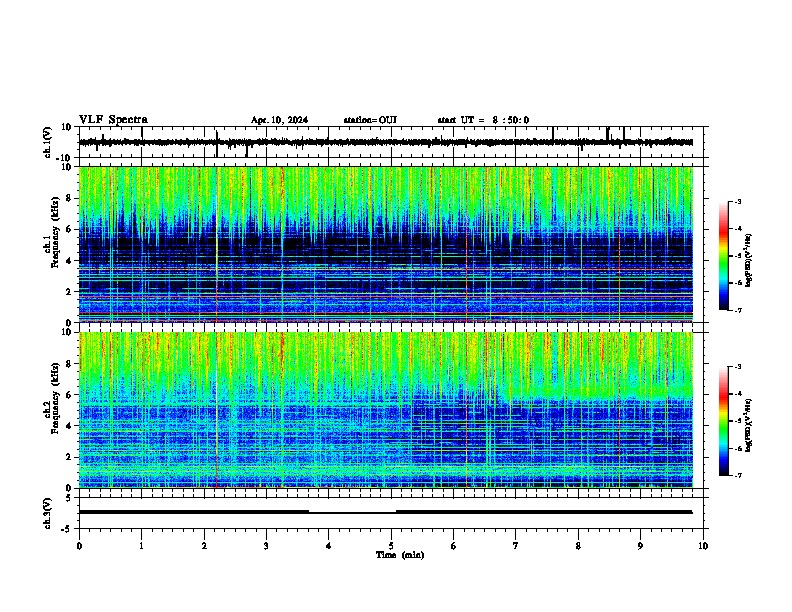792x612 pixels.
Task: Click the "9" tick label on the time axis
Action: (640, 546)
